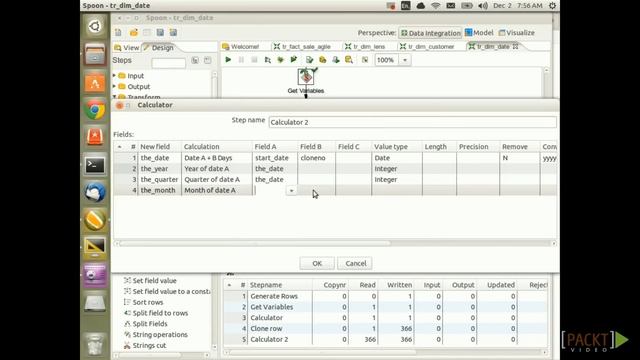Click the zoom 100% value field
640x360 pixels.
pos(387,60)
